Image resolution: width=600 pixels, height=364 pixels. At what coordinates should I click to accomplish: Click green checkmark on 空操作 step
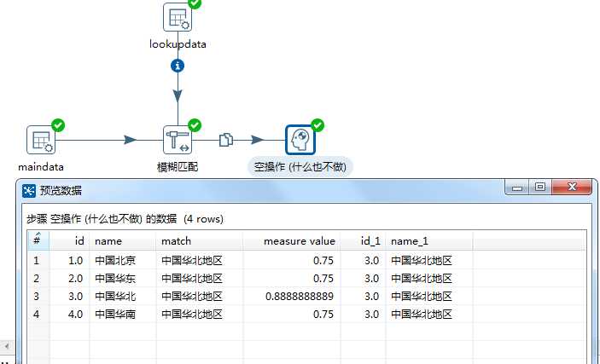pos(317,125)
